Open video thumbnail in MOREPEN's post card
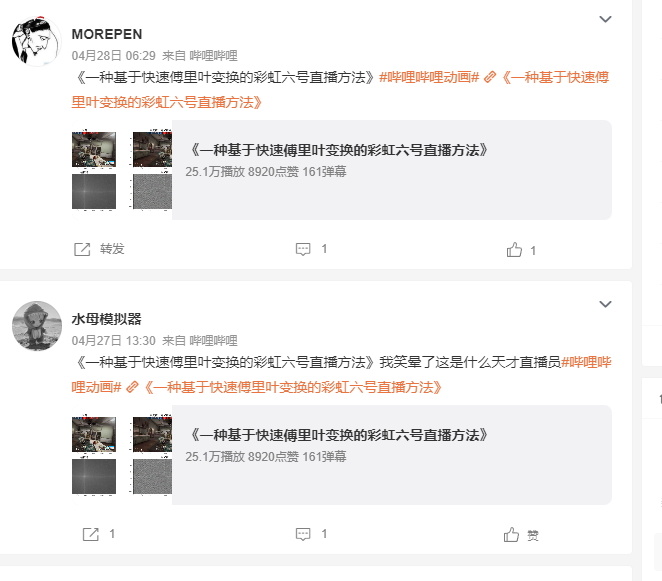Screen dimensions: 662x581 click(122, 170)
